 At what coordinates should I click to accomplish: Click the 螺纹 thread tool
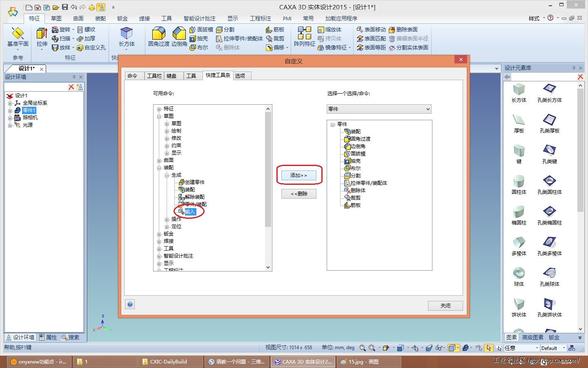[86, 29]
